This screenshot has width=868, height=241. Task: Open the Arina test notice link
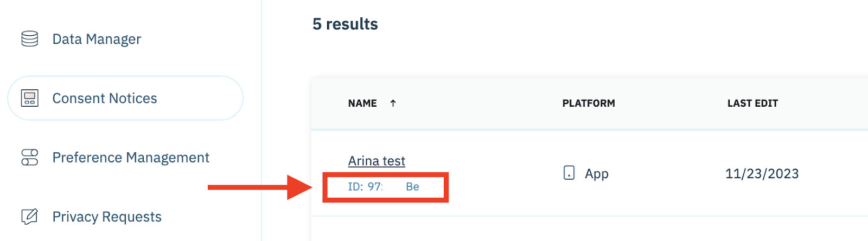tap(376, 161)
